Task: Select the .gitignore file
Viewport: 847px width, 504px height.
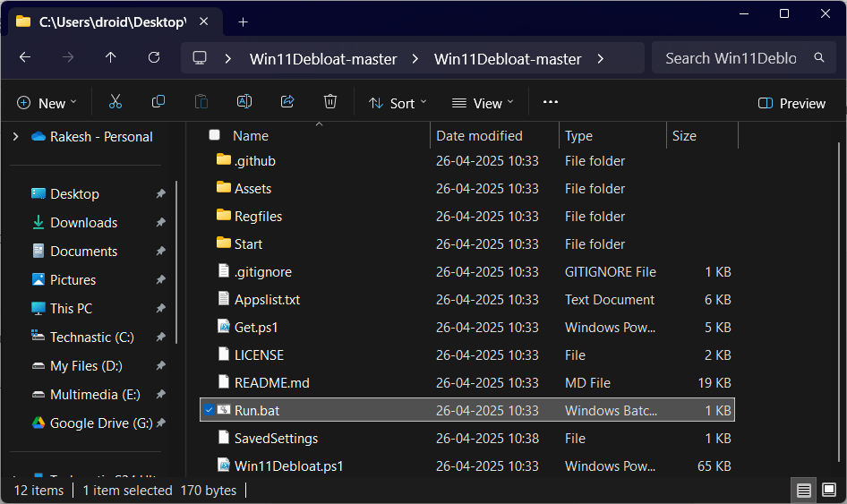Action: point(262,272)
